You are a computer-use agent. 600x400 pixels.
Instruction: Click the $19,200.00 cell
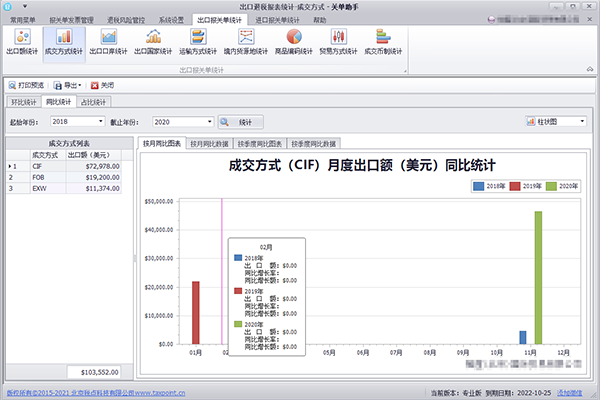pyautogui.click(x=94, y=177)
